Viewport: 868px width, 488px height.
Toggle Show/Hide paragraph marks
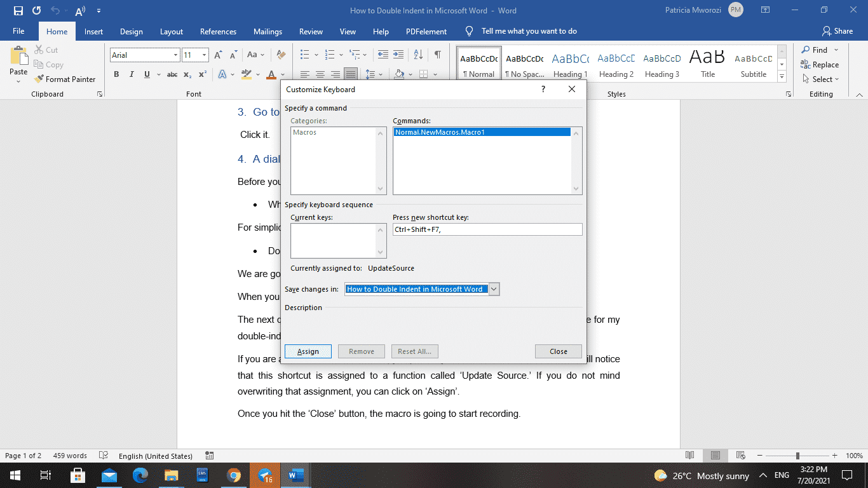click(x=437, y=55)
